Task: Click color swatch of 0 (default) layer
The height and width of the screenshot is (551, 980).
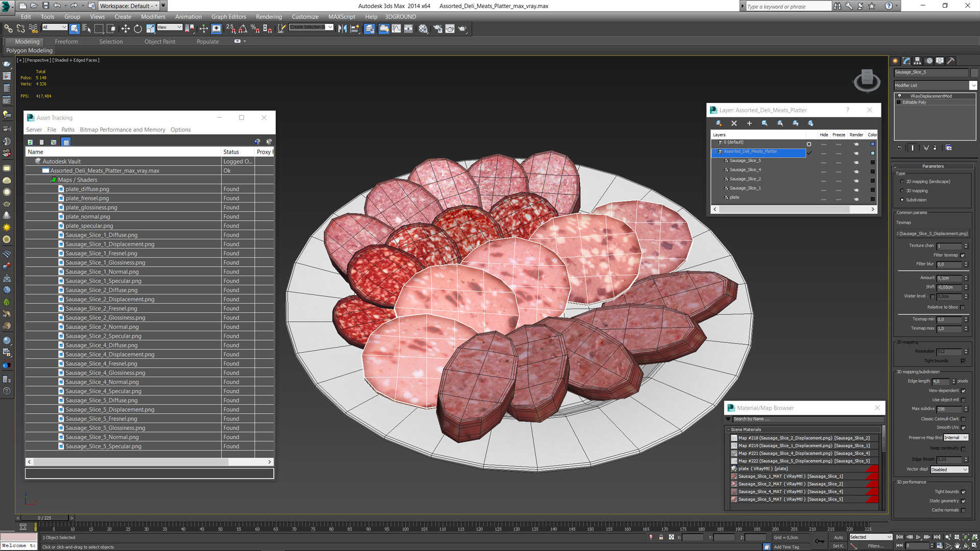Action: pos(872,143)
